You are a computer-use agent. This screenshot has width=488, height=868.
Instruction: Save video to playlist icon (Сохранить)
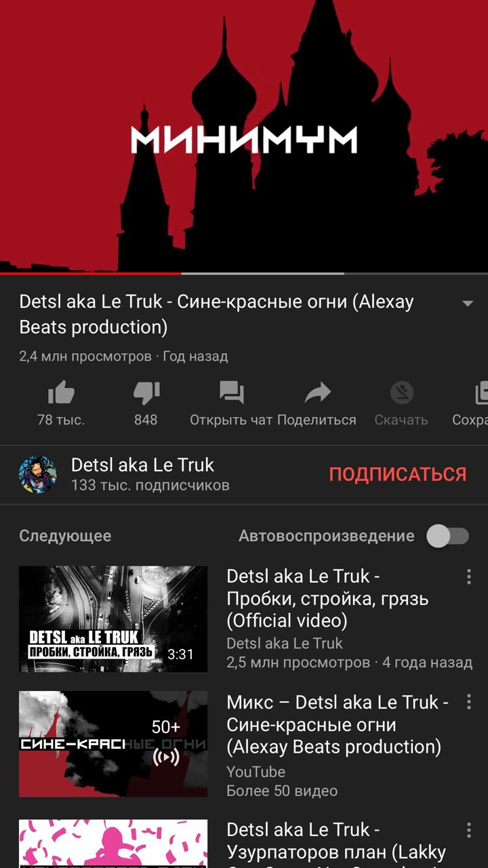(481, 393)
